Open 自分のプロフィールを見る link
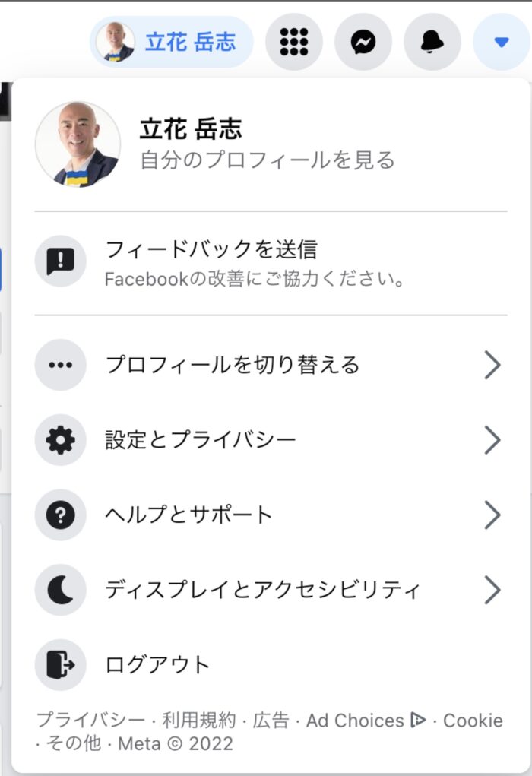Image resolution: width=532 pixels, height=776 pixels. [x=268, y=160]
